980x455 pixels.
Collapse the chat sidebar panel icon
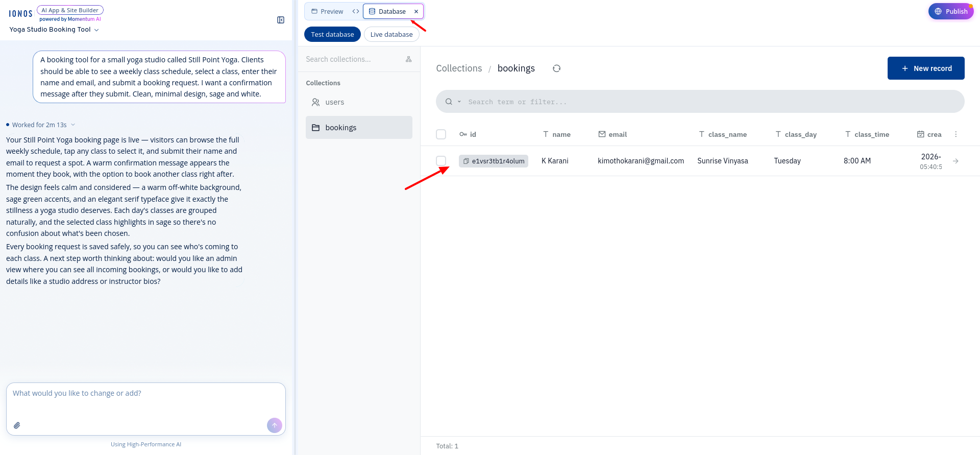tap(281, 20)
